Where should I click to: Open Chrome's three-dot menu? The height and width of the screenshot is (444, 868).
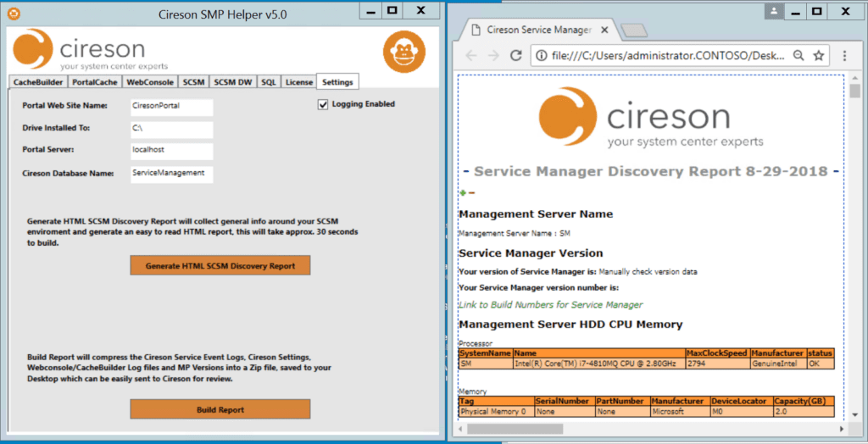[844, 55]
